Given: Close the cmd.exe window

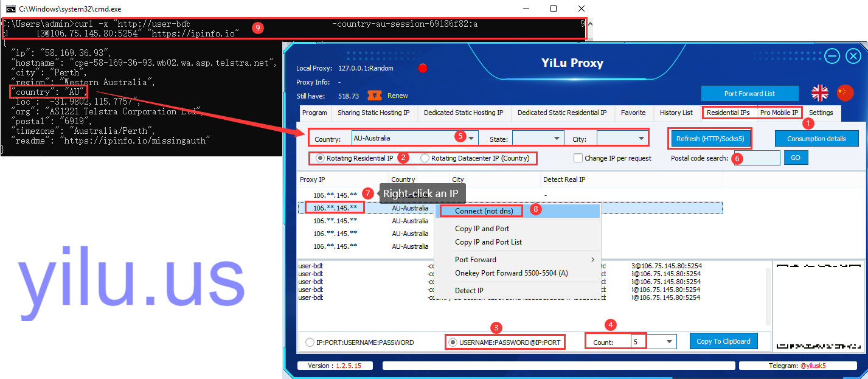Looking at the screenshot, I should [582, 9].
